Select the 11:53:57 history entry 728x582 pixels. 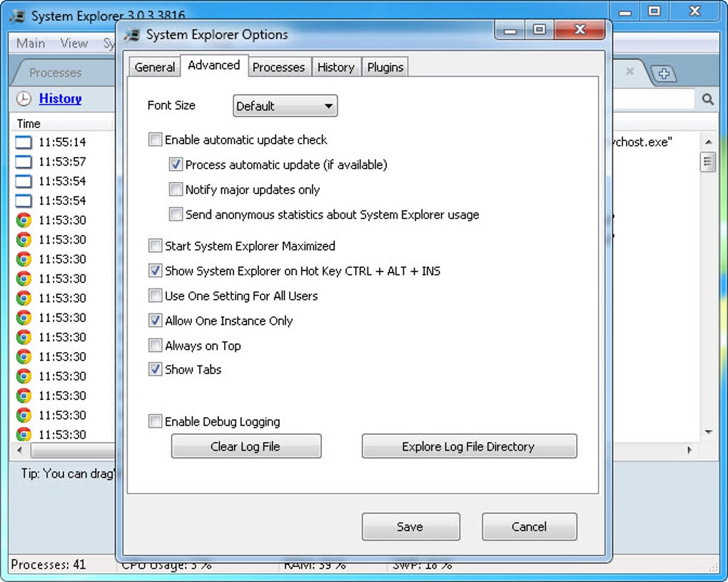point(62,161)
